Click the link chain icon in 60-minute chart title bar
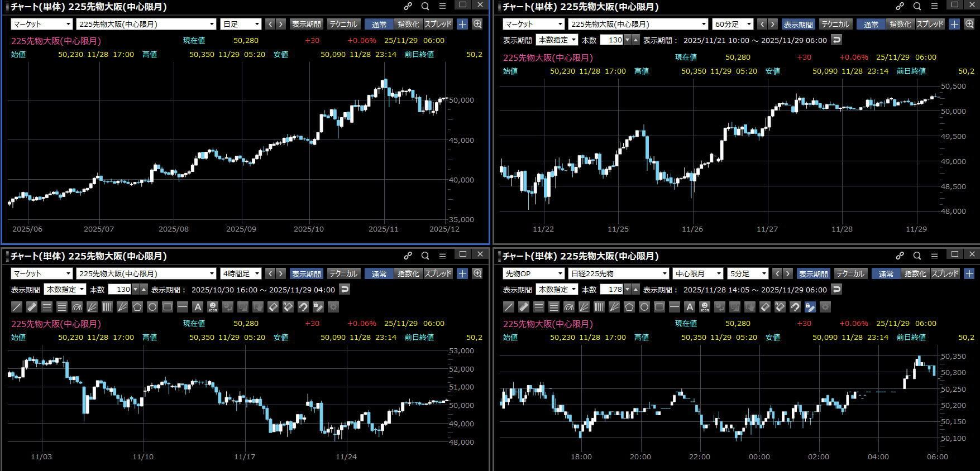Viewport: 980px width, 471px height. pos(900,7)
